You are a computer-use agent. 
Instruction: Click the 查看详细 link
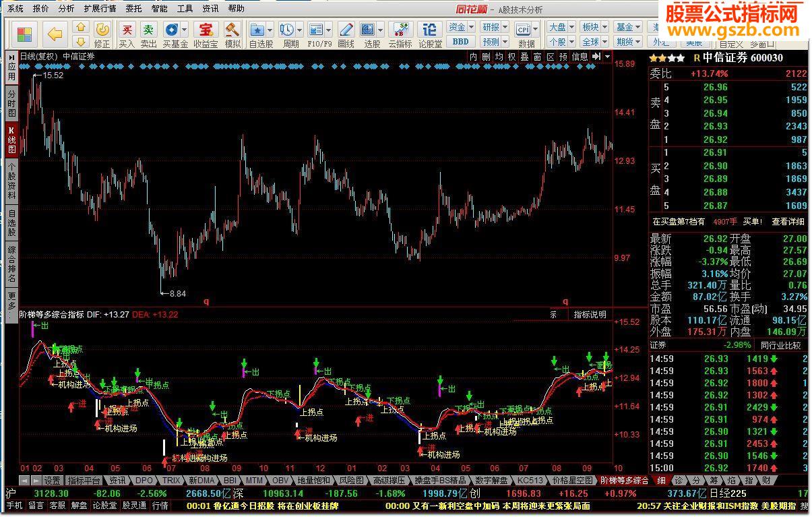tap(788, 221)
